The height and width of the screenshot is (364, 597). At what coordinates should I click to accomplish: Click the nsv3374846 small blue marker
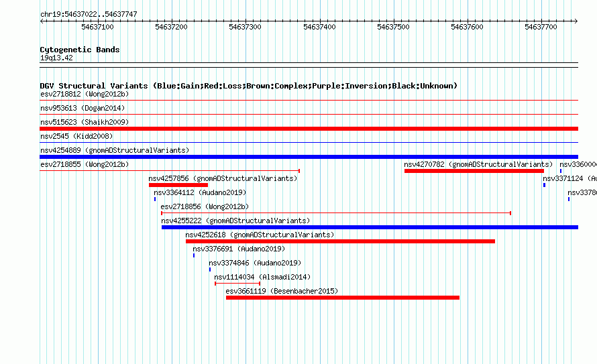tap(210, 269)
